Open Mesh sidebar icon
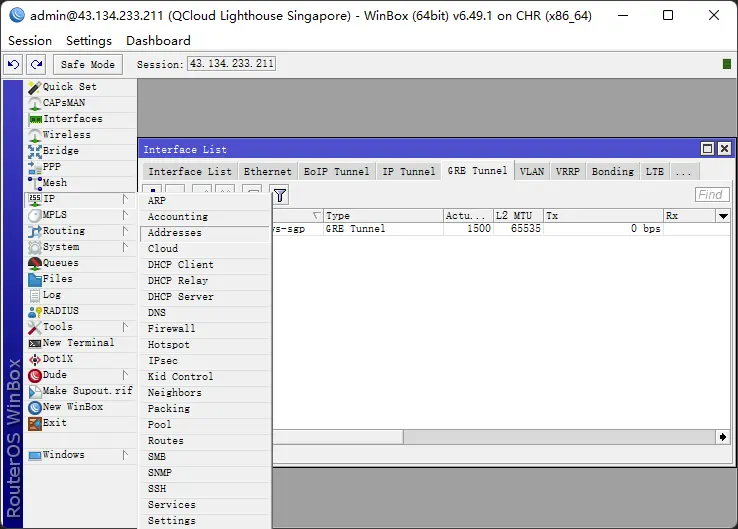This screenshot has height=529, width=738. [35, 183]
